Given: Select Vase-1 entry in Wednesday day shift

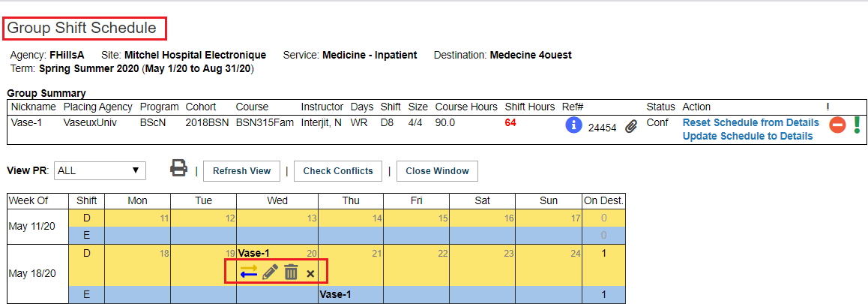Looking at the screenshot, I should [253, 253].
